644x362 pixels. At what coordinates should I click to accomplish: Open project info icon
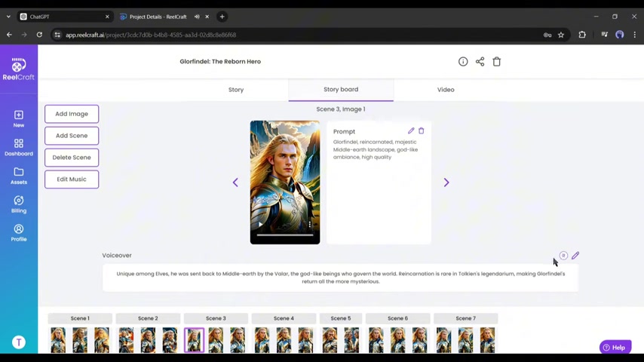463,62
